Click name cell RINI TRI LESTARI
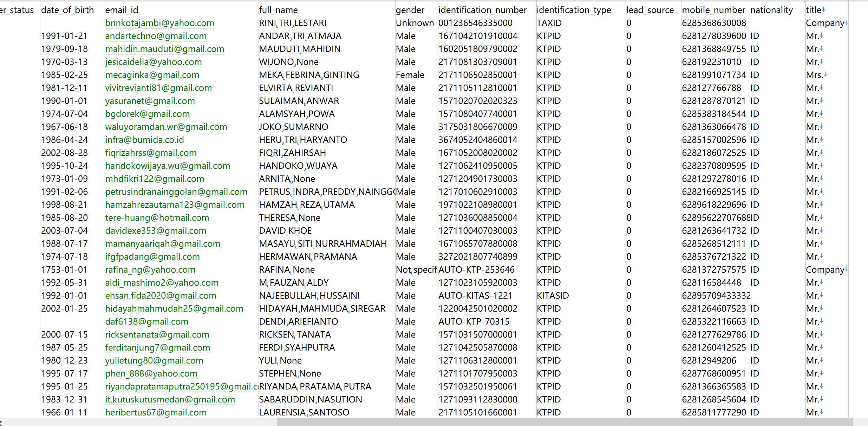The image size is (868, 426). pyautogui.click(x=293, y=23)
